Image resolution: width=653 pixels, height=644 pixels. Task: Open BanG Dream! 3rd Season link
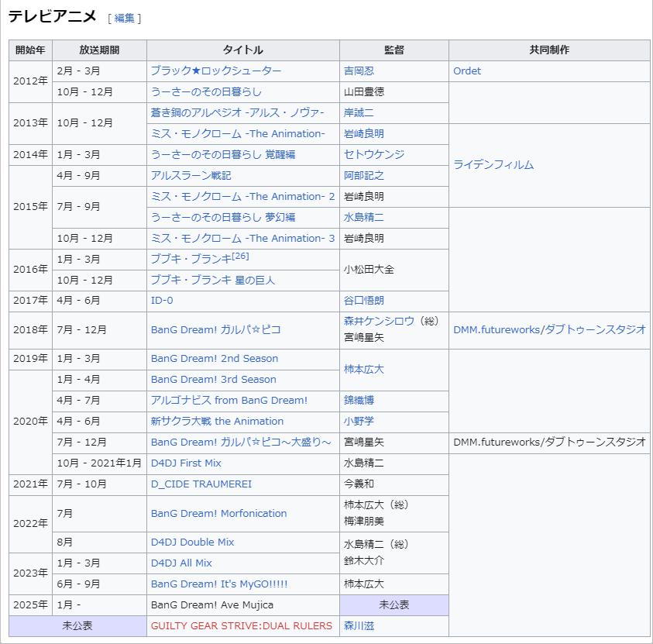[x=213, y=380]
